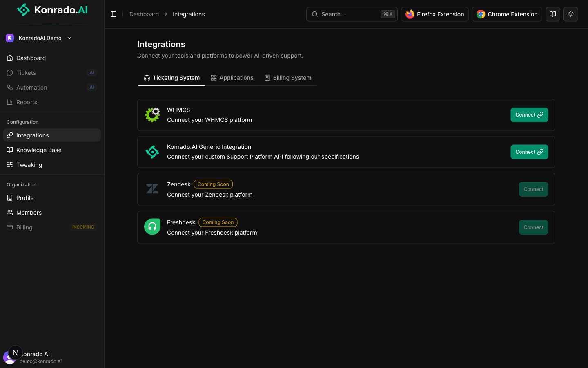Screen dimensions: 588x368
Task: Click the INCOMING badge next to Billing
Action: (x=83, y=227)
